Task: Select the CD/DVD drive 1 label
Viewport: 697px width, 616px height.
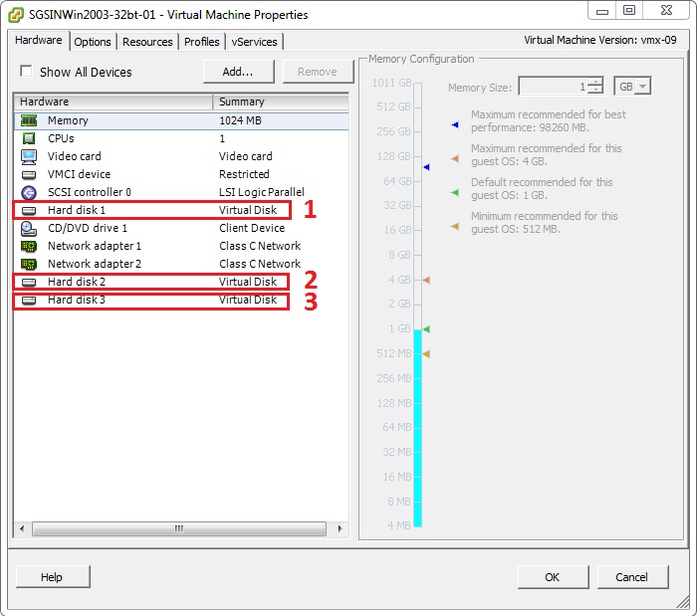Action: [88, 228]
